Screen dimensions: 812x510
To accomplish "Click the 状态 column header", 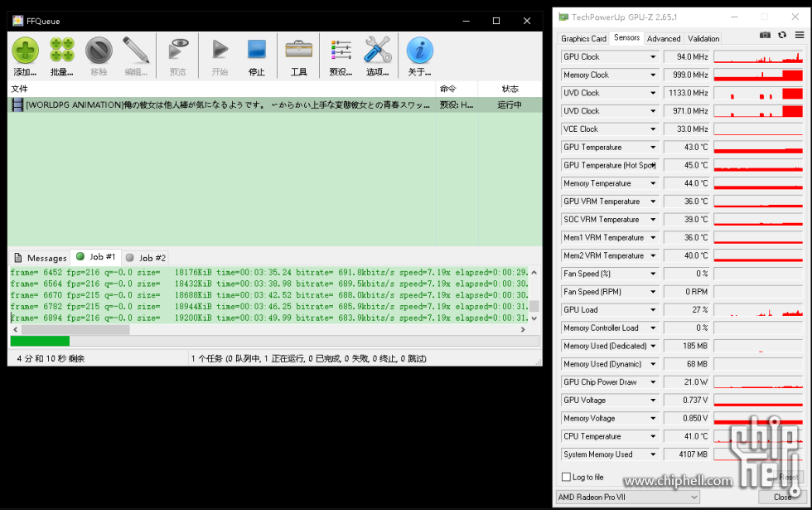I will (510, 89).
